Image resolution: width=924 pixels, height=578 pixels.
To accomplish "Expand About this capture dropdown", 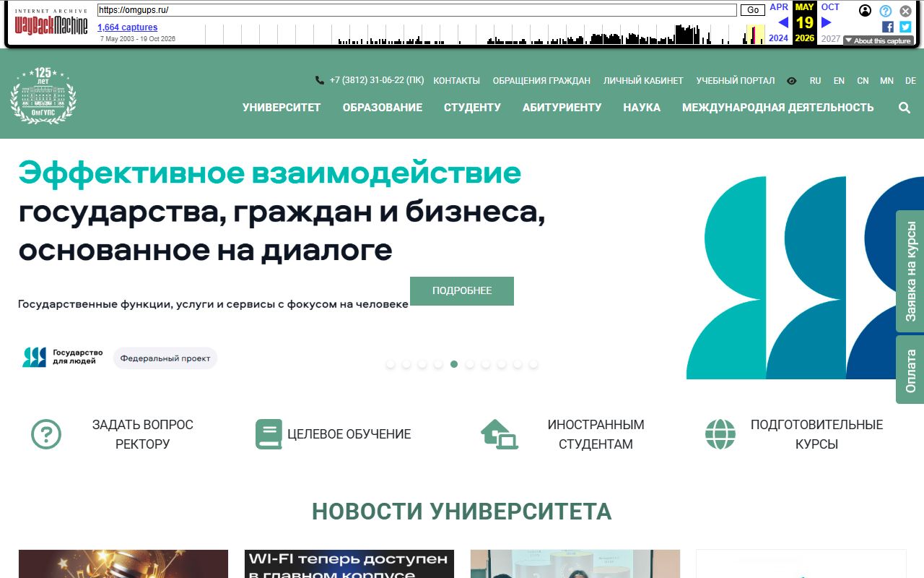I will pos(878,40).
